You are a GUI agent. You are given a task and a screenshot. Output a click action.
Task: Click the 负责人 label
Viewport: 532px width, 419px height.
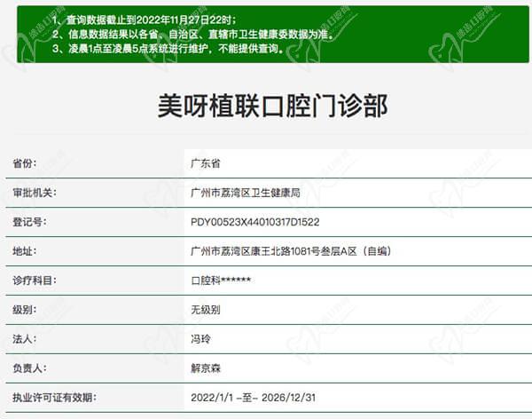pos(29,368)
